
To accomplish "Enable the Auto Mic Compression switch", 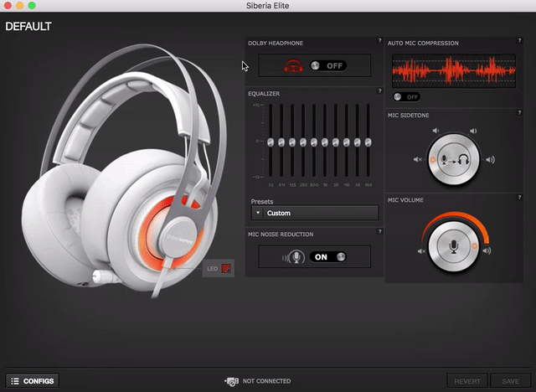I will (x=406, y=97).
